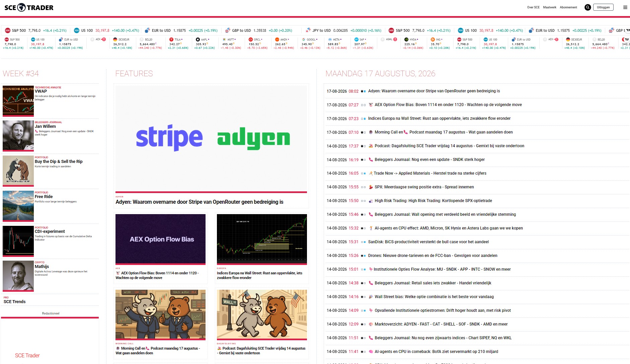Open the Indices Europa chart card image

[262, 239]
